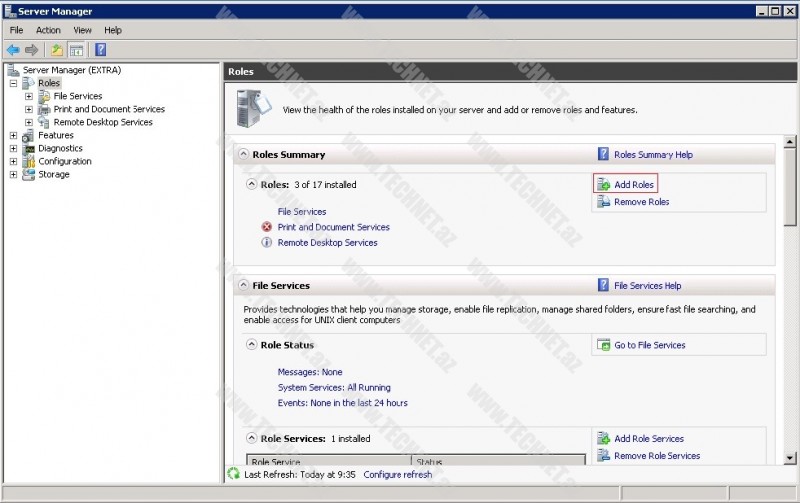Collapse the Role Status section
800x503 pixels.
point(252,344)
